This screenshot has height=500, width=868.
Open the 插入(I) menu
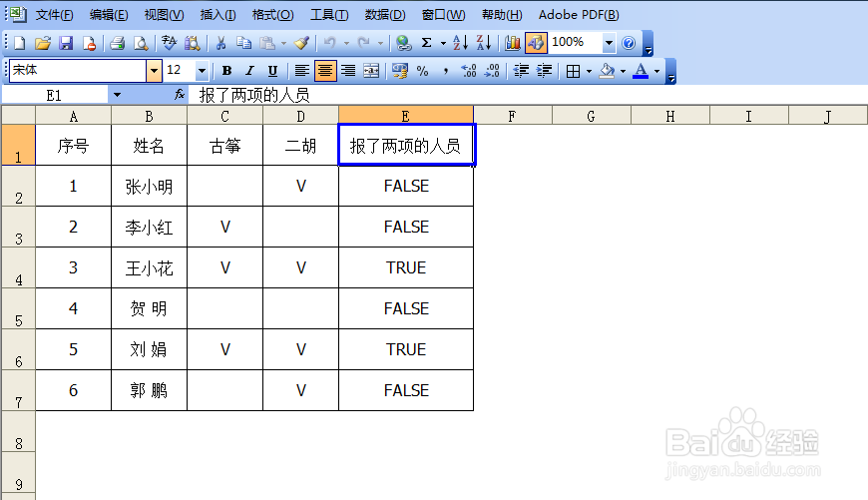[x=217, y=15]
